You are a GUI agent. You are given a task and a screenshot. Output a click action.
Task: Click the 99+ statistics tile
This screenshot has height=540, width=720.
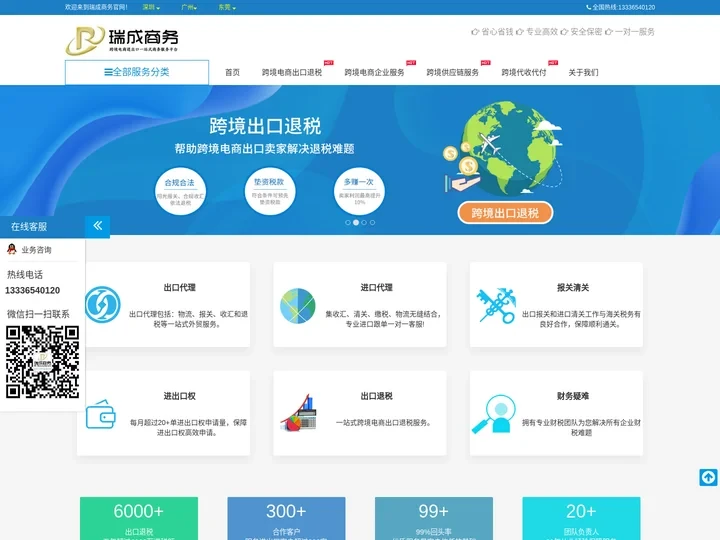click(x=433, y=518)
